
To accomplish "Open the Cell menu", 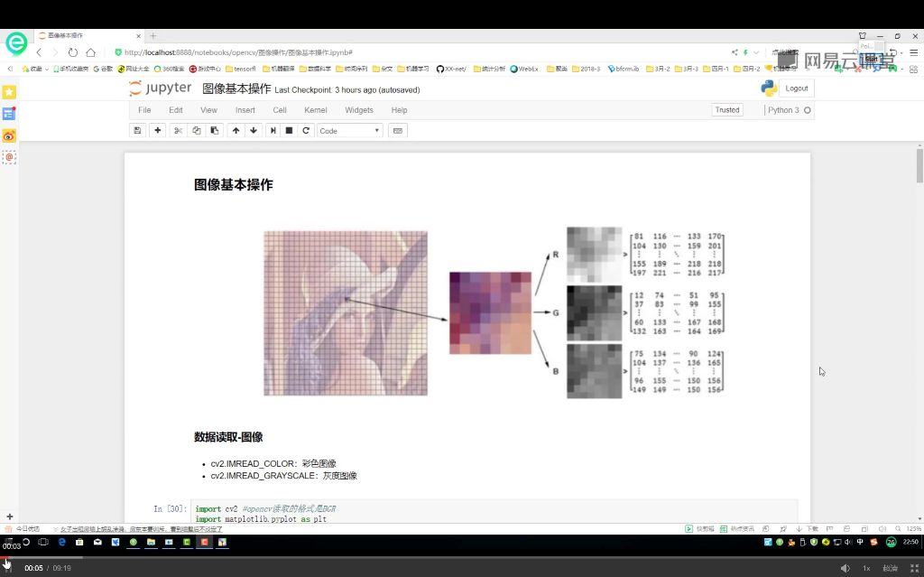I will (280, 110).
